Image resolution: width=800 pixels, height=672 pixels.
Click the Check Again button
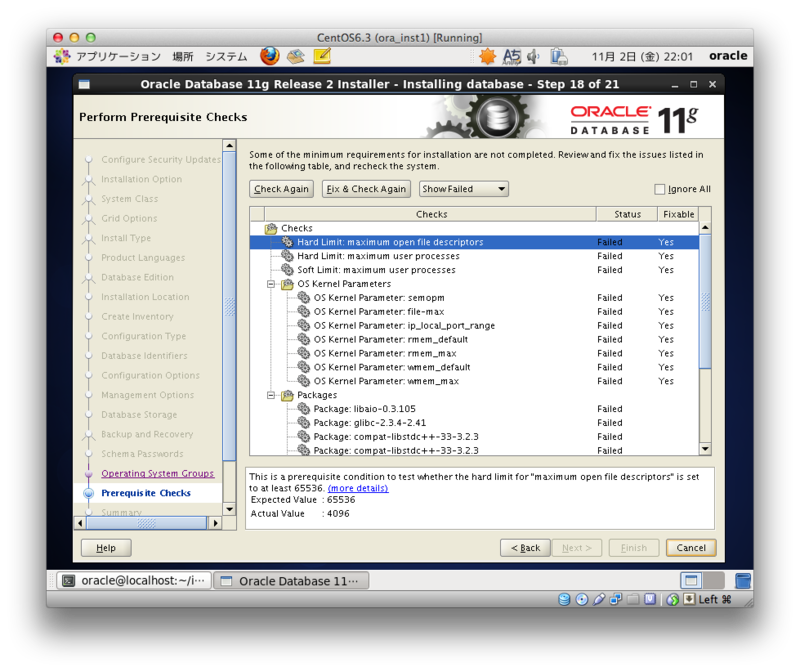coord(281,189)
